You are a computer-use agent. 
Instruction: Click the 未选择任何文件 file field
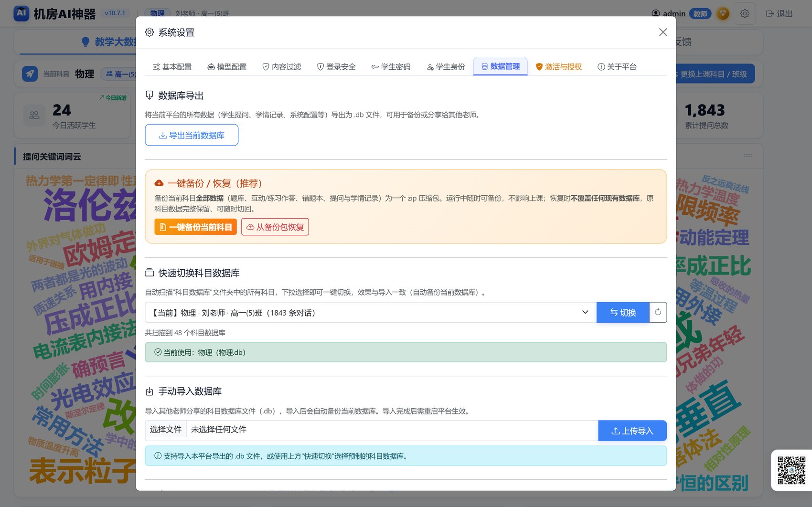tap(392, 430)
